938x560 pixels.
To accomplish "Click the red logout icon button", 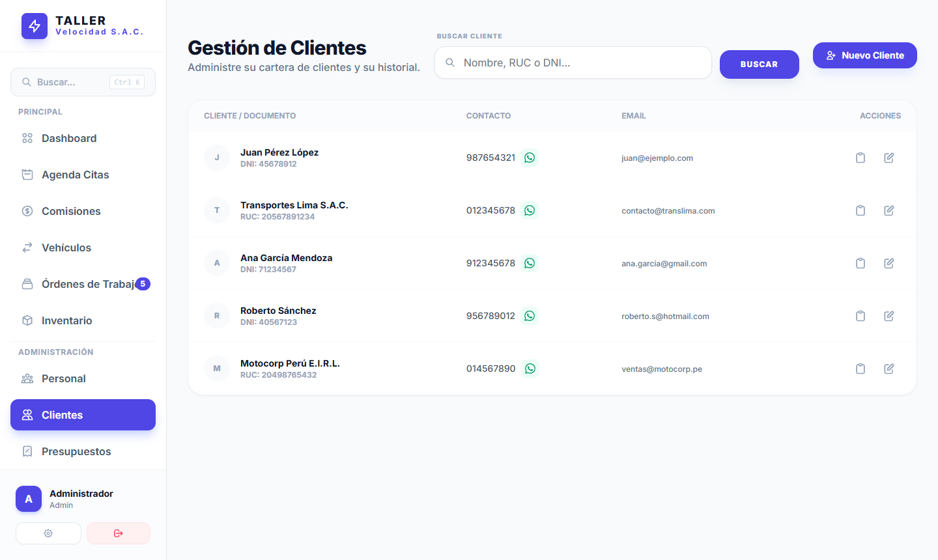I will pyautogui.click(x=119, y=533).
